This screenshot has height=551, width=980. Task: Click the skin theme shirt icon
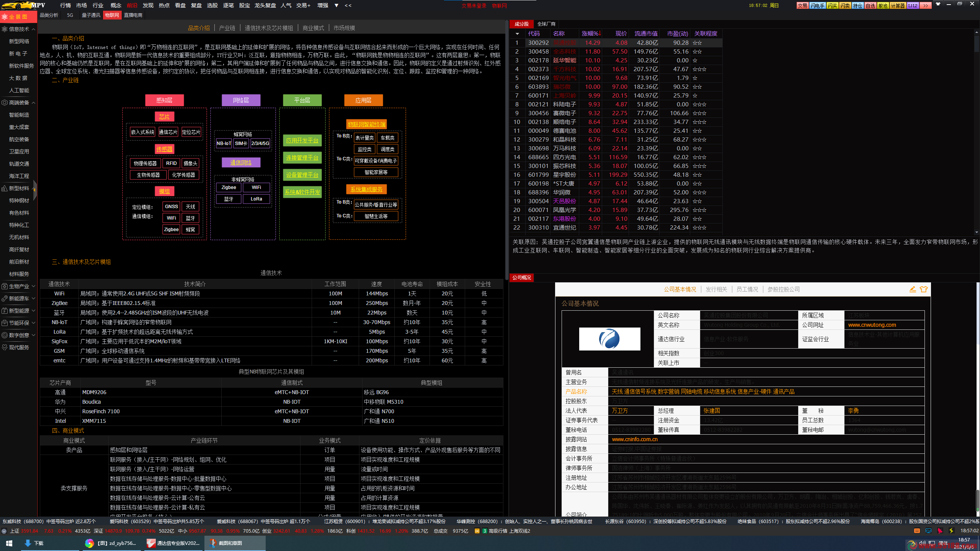point(938,4)
